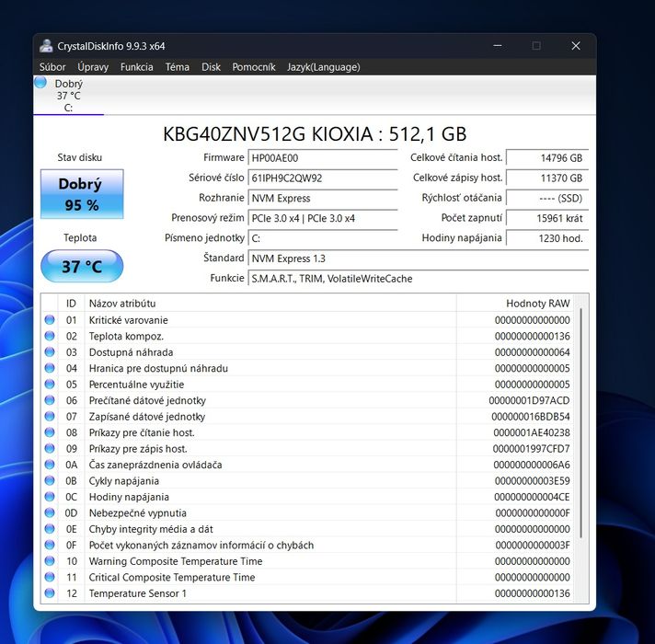
Task: Click the Funkcie field with S.M.A.R.T., TRIM
Action: click(x=419, y=278)
